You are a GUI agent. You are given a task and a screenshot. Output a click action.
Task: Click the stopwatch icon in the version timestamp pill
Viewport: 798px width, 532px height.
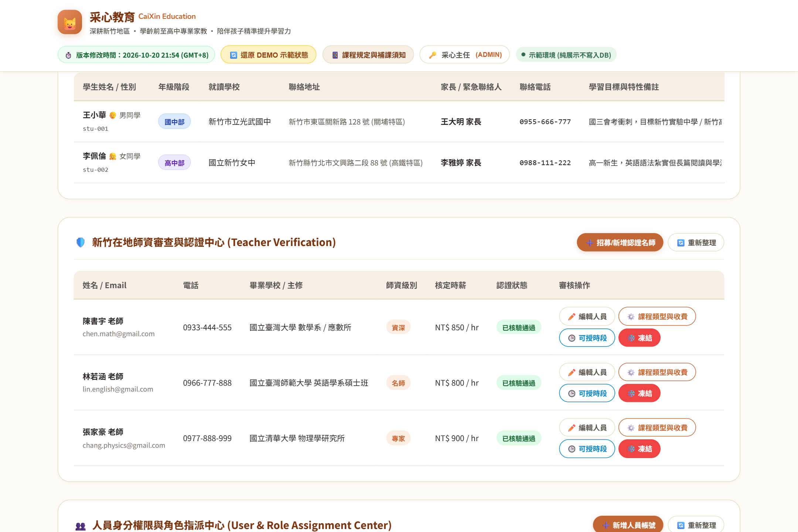68,55
